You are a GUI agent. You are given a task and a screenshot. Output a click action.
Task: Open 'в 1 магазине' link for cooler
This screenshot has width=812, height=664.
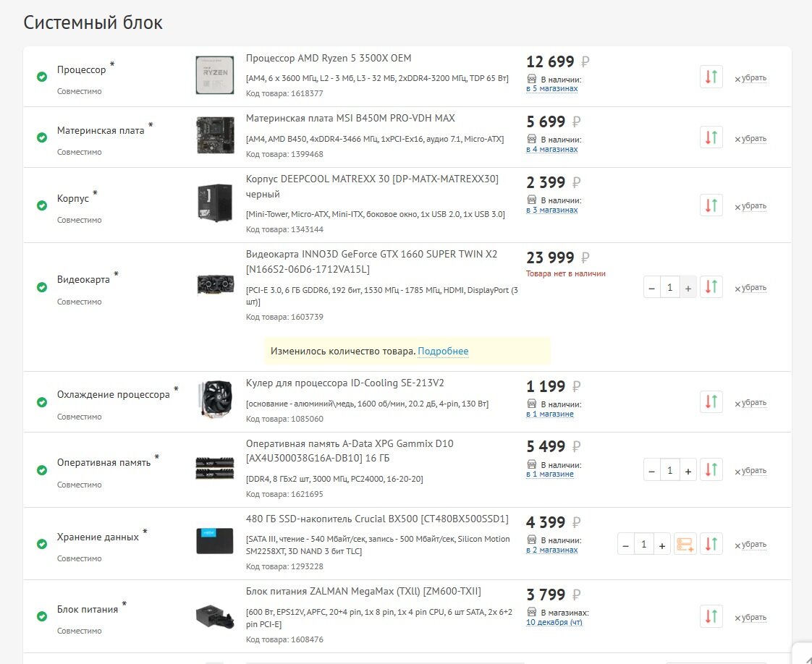tap(549, 414)
